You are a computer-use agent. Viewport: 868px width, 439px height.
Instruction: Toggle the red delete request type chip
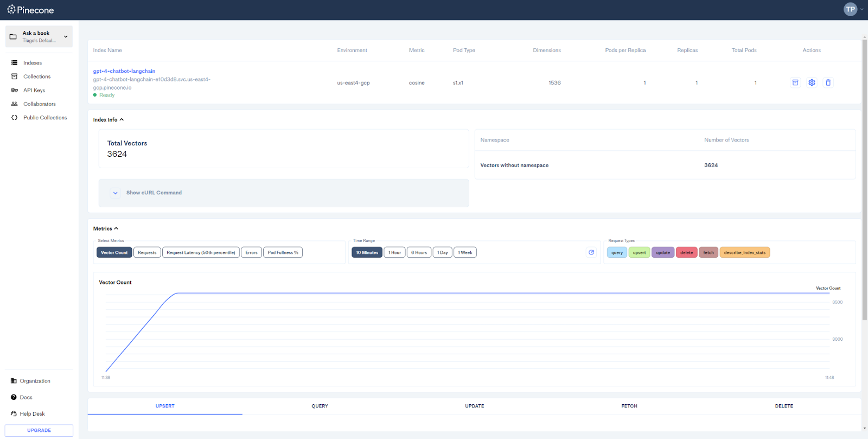click(x=687, y=252)
